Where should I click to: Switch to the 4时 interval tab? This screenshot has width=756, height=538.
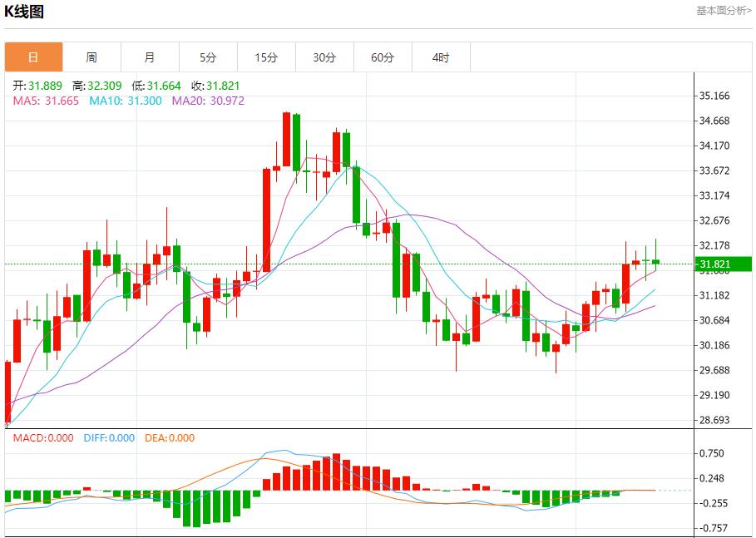point(441,57)
